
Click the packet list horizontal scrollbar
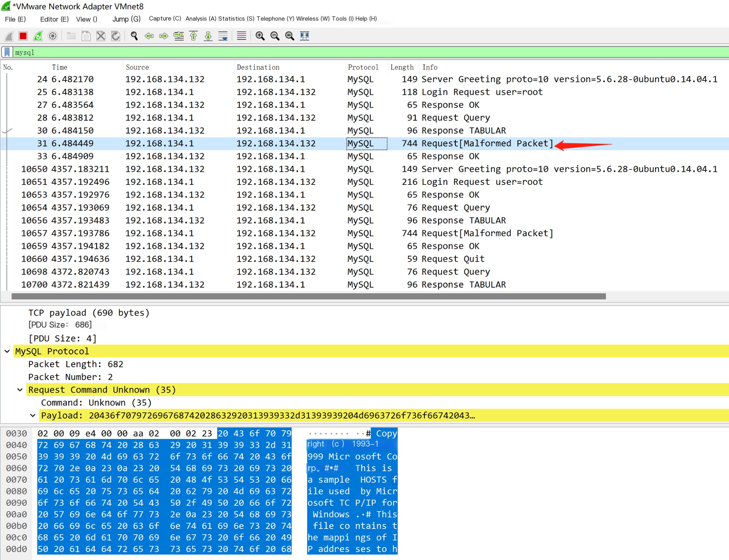[308, 296]
